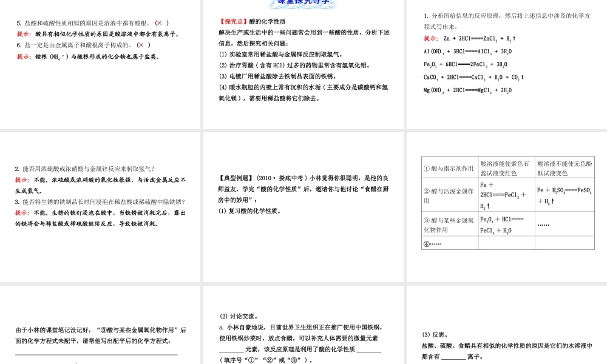Screen dimensions: 607x364
Task: Click the table cell '酸溶液不能使无色酚酞试液变色'
Action: (x=565, y=168)
